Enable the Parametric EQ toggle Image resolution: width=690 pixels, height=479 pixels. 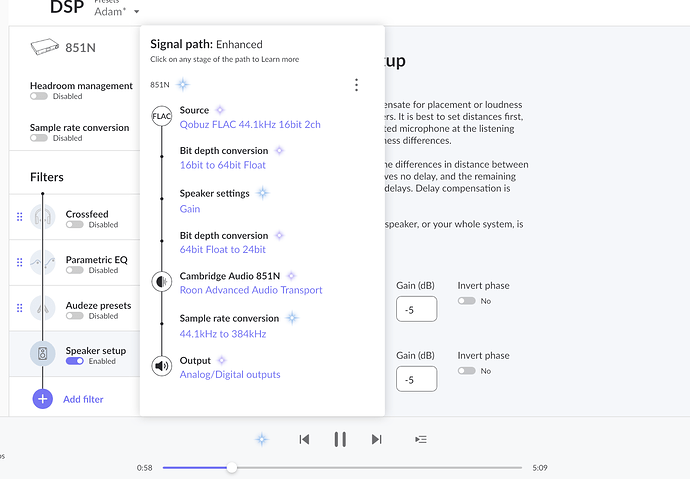click(x=74, y=270)
